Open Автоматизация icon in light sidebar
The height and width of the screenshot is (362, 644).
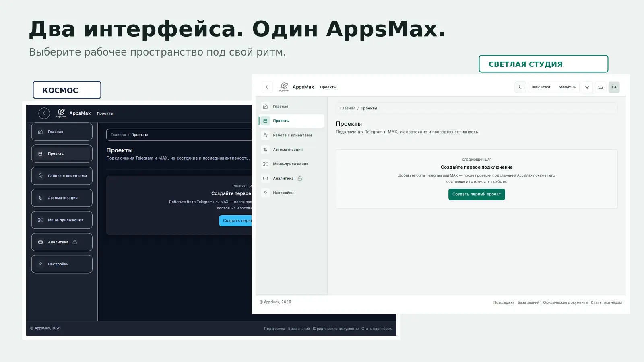pyautogui.click(x=265, y=150)
